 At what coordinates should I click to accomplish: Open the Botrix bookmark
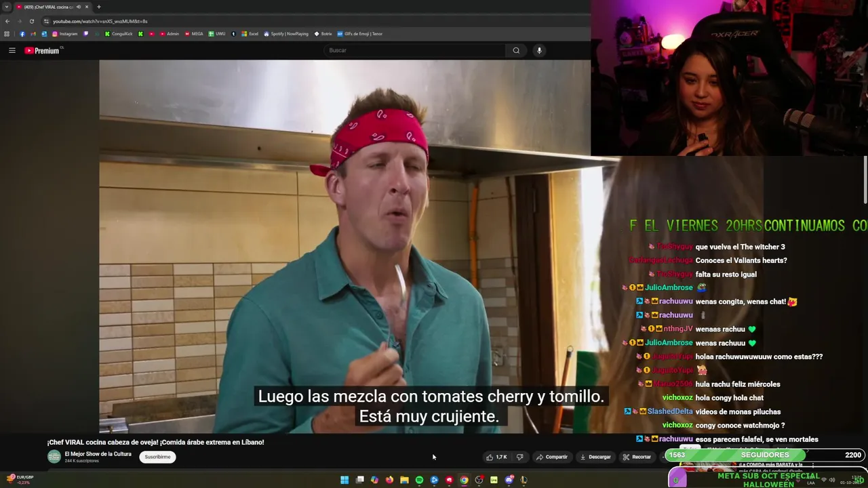coord(323,34)
